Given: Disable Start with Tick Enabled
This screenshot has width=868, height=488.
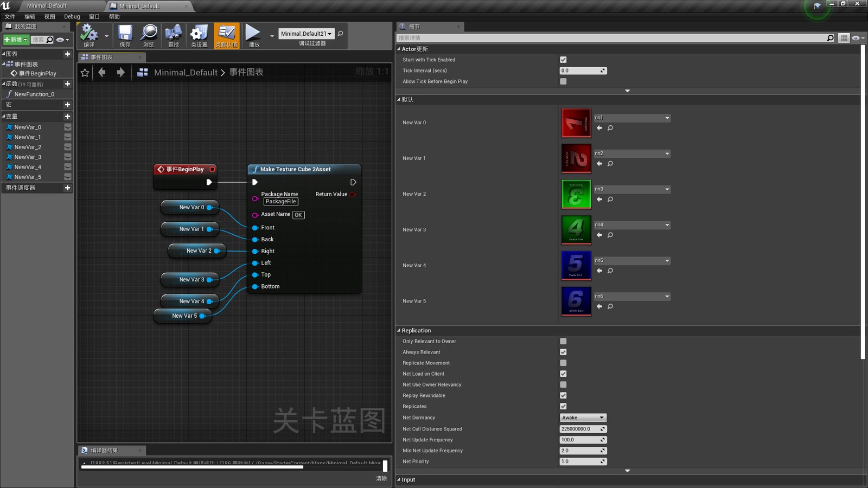Looking at the screenshot, I should click(563, 60).
